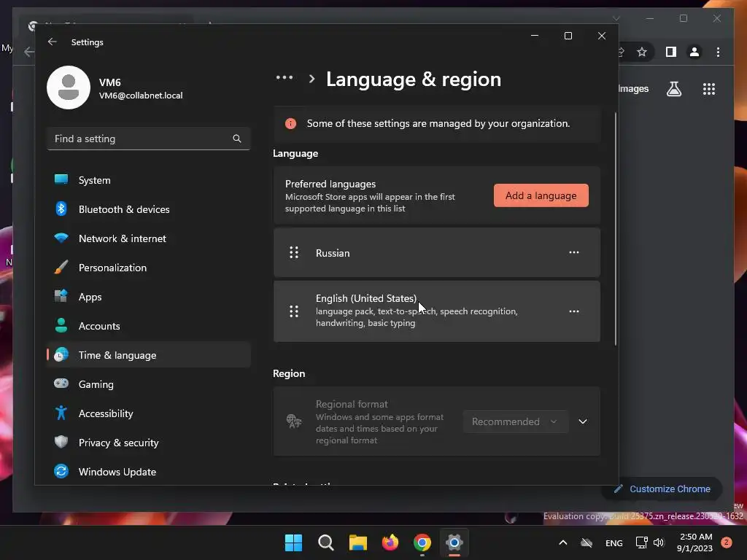Click the VM6 user avatar
The image size is (747, 560).
69,87
